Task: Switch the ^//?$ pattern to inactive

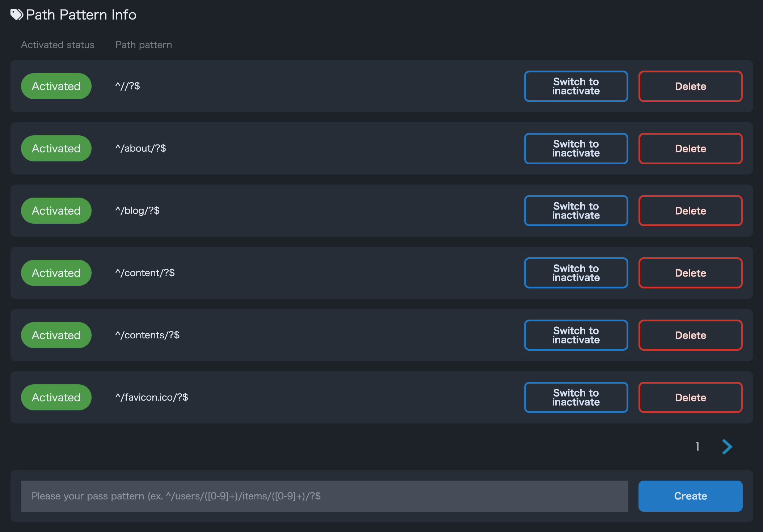Action: [576, 86]
